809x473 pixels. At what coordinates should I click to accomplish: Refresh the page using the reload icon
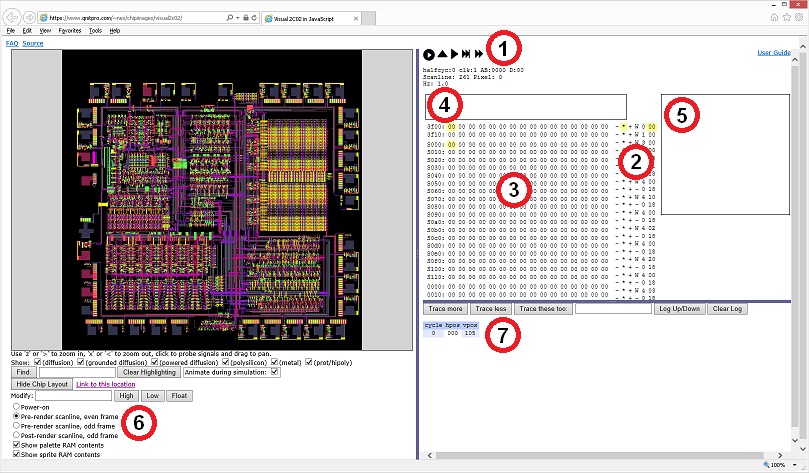pyautogui.click(x=254, y=18)
